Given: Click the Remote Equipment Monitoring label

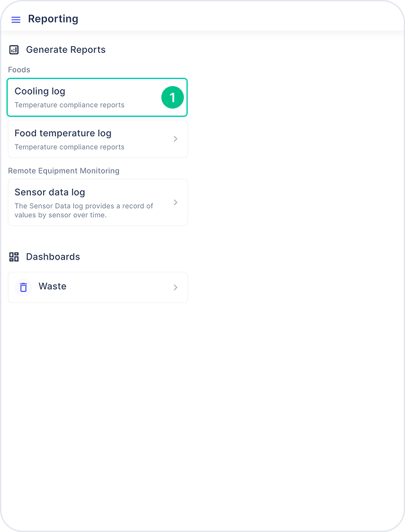Looking at the screenshot, I should pyautogui.click(x=64, y=171).
